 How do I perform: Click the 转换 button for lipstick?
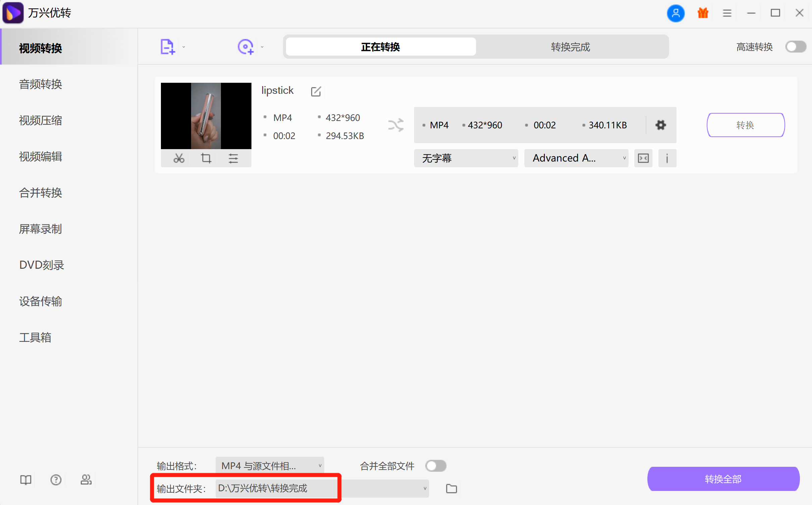(745, 125)
